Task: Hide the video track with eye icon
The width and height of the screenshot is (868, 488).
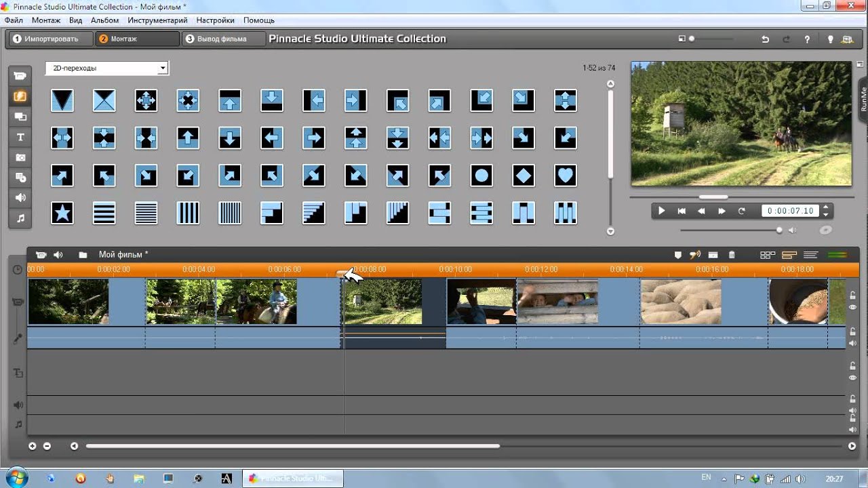Action: coord(853,307)
